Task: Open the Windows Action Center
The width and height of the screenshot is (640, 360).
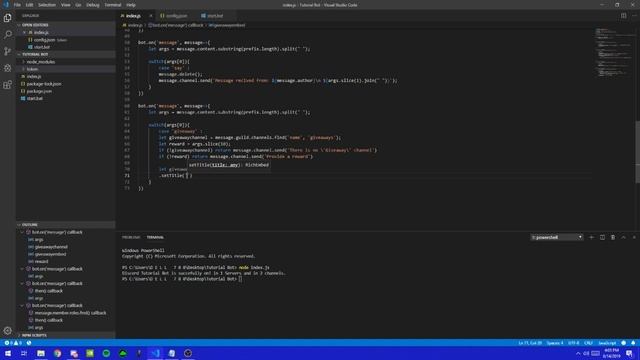Action: [x=629, y=353]
